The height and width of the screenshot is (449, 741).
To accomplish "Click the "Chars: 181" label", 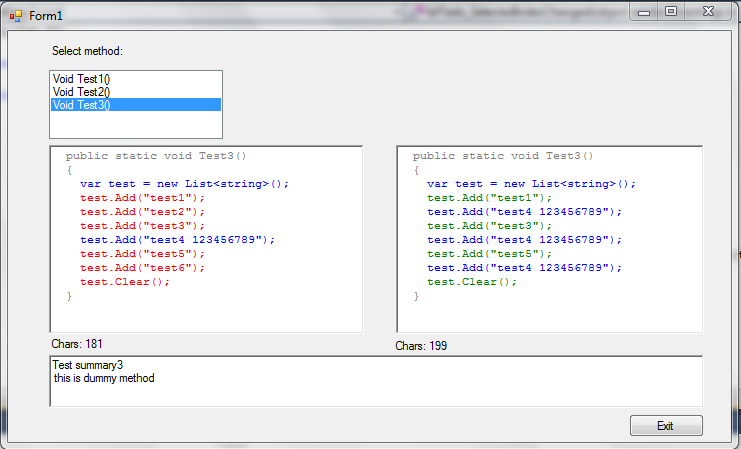I will 77,344.
